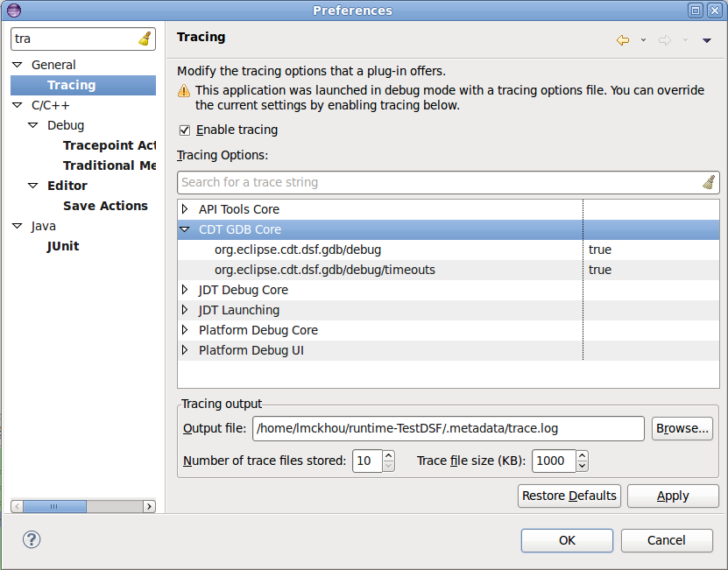The image size is (728, 570).
Task: Open the help question mark icon
Action: (x=32, y=539)
